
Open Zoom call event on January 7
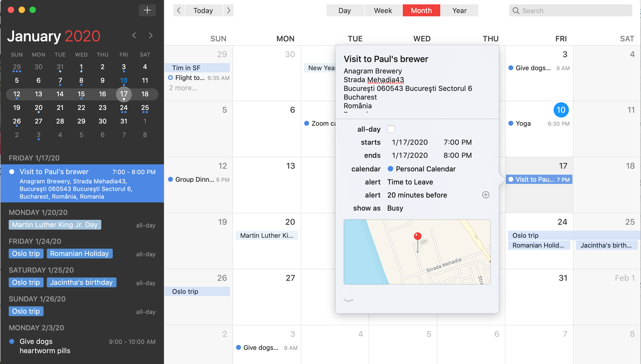point(320,124)
